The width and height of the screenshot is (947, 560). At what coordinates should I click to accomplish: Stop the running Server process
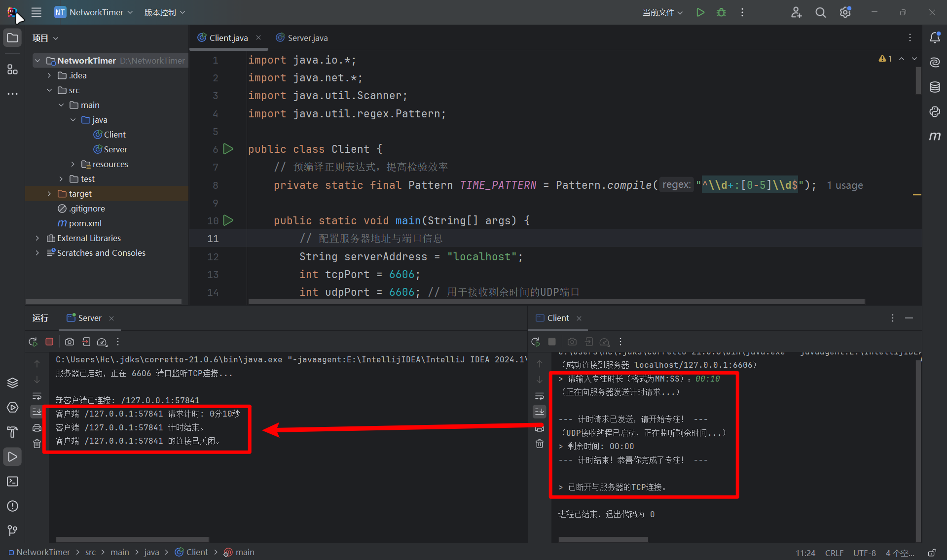pos(49,342)
